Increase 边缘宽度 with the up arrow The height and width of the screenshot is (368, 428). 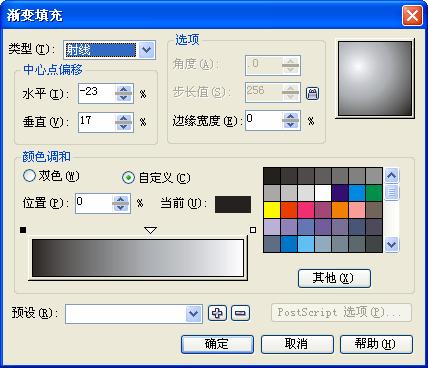[x=291, y=116]
